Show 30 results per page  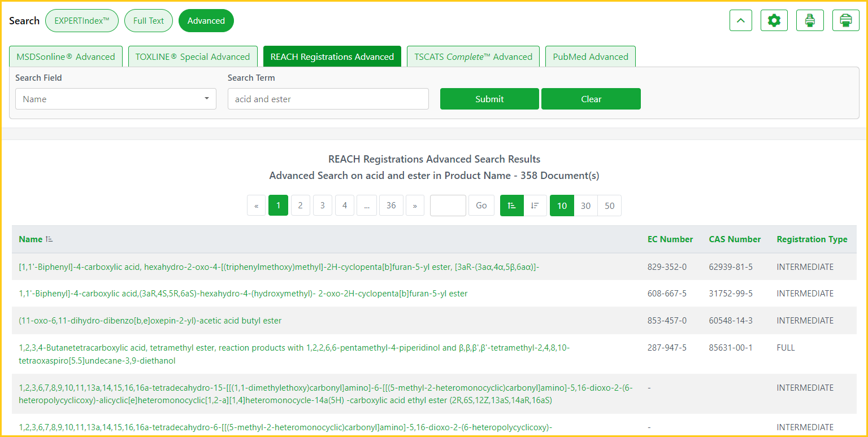pyautogui.click(x=585, y=206)
